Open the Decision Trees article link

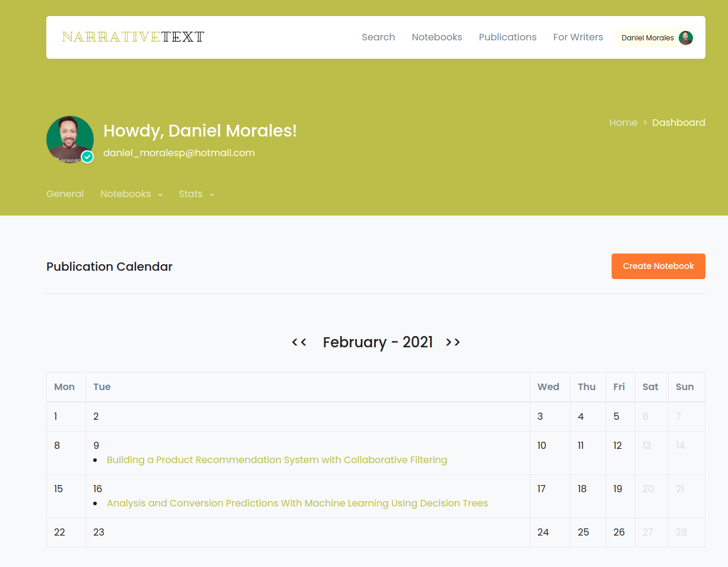pyautogui.click(x=297, y=503)
